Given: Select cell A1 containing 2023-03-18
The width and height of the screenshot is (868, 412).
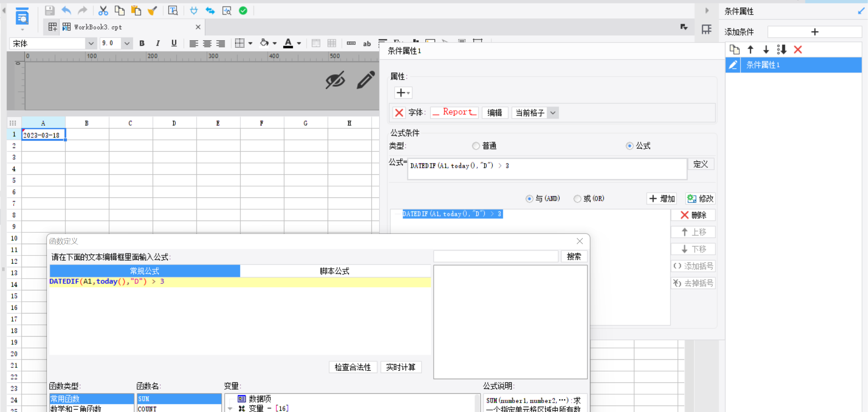Looking at the screenshot, I should pyautogui.click(x=43, y=135).
